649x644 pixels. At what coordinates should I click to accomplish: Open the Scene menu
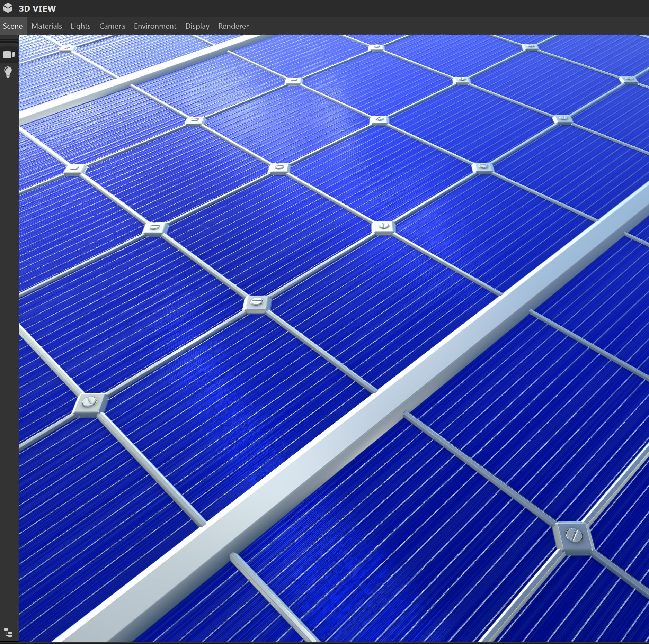click(13, 26)
